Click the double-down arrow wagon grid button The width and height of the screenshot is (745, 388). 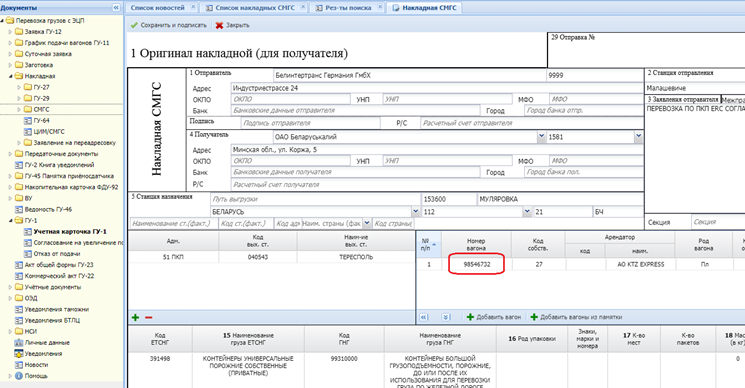pos(445,317)
